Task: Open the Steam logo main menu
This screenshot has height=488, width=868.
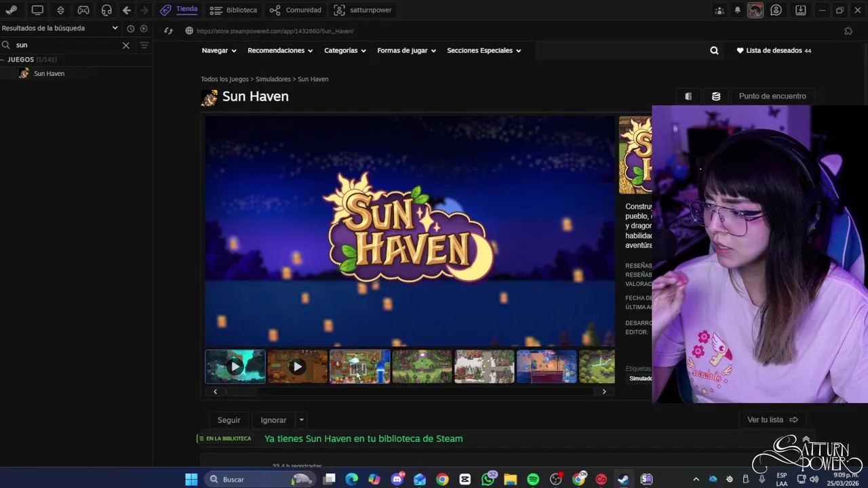Action: click(x=11, y=10)
